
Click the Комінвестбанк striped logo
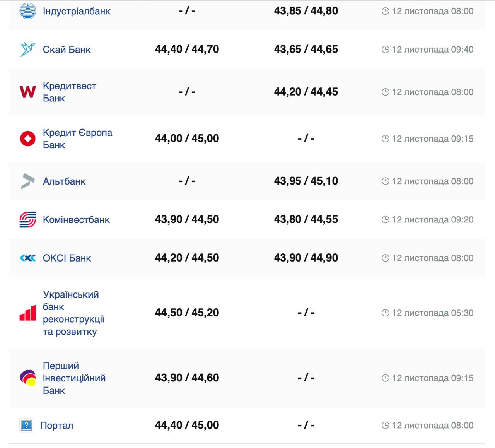pyautogui.click(x=27, y=220)
